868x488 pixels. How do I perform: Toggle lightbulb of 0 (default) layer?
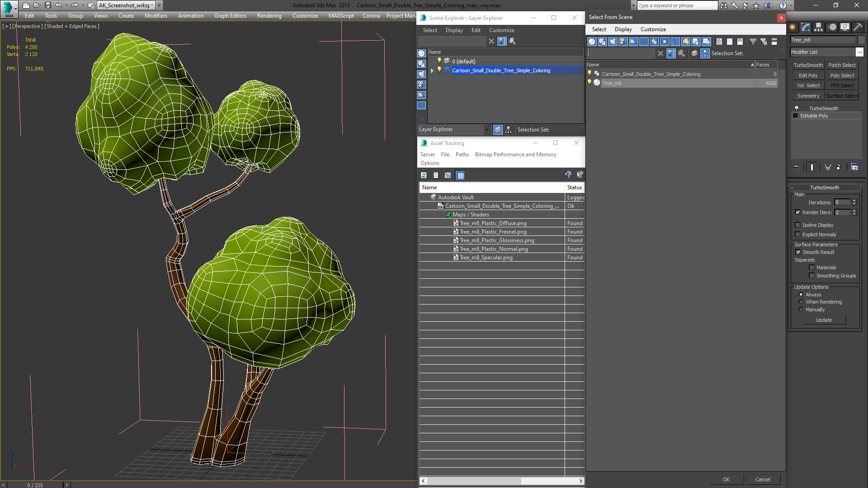pos(439,61)
